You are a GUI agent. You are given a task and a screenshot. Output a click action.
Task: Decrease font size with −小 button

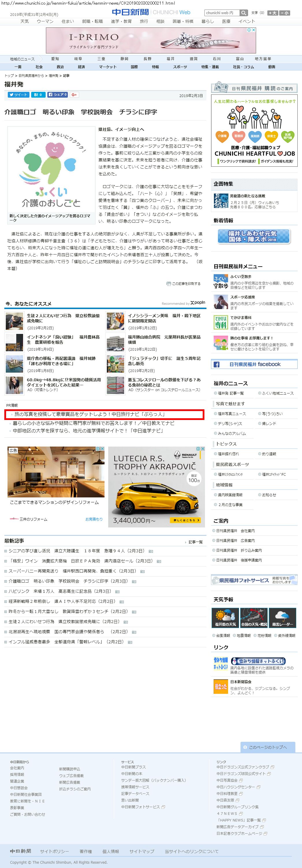point(284,13)
